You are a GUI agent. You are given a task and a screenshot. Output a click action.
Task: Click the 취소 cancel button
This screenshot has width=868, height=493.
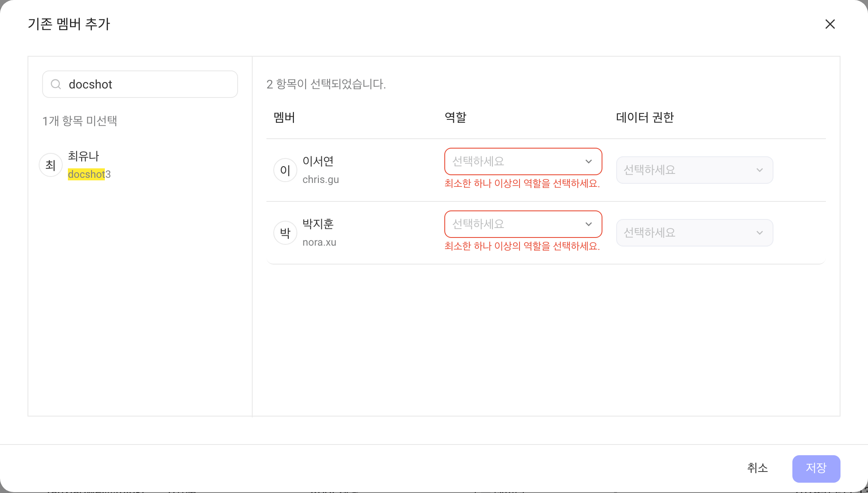(757, 468)
